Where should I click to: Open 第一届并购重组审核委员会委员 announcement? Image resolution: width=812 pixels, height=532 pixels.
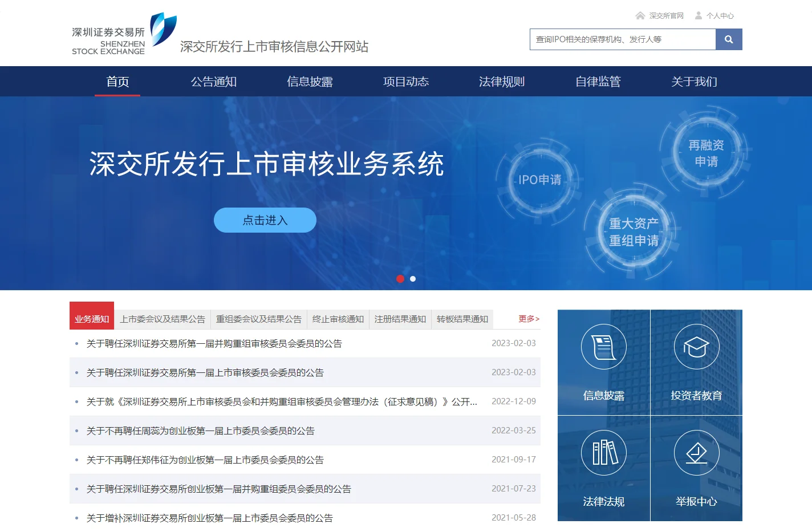point(214,344)
